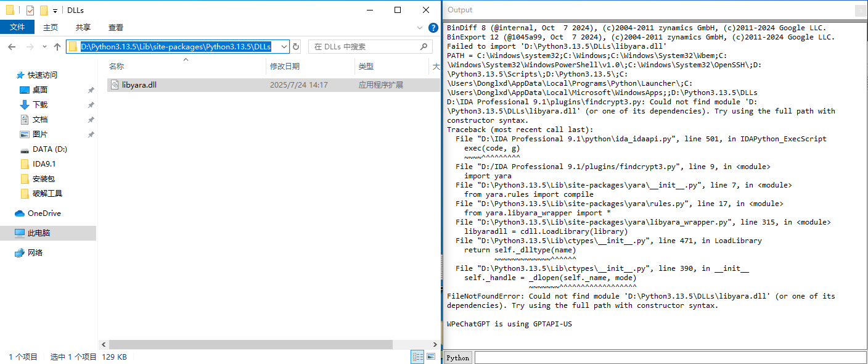Click the Python command input field

pos(669,358)
